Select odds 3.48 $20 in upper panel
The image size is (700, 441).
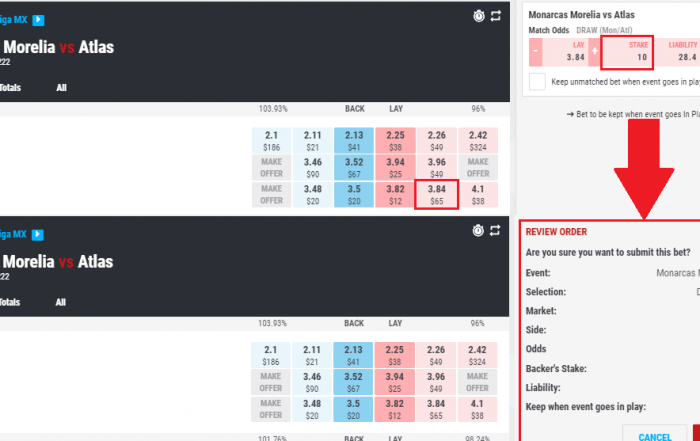pyautogui.click(x=312, y=195)
